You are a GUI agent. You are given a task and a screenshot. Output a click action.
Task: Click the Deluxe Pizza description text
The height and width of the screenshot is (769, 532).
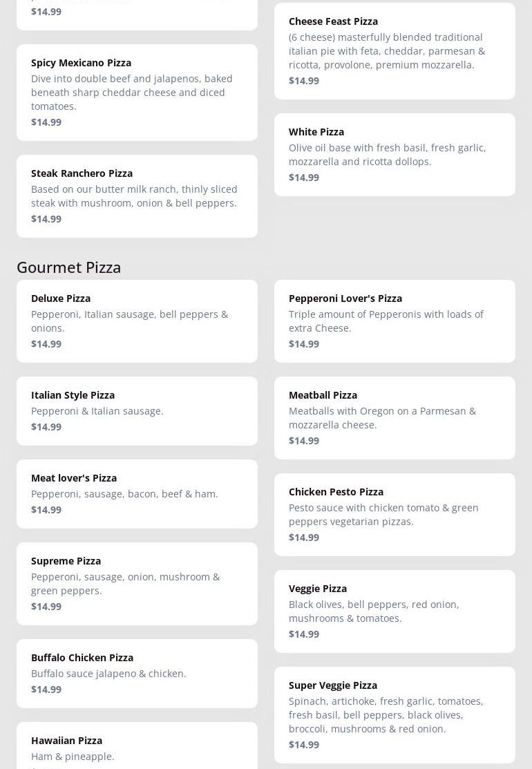tap(129, 321)
